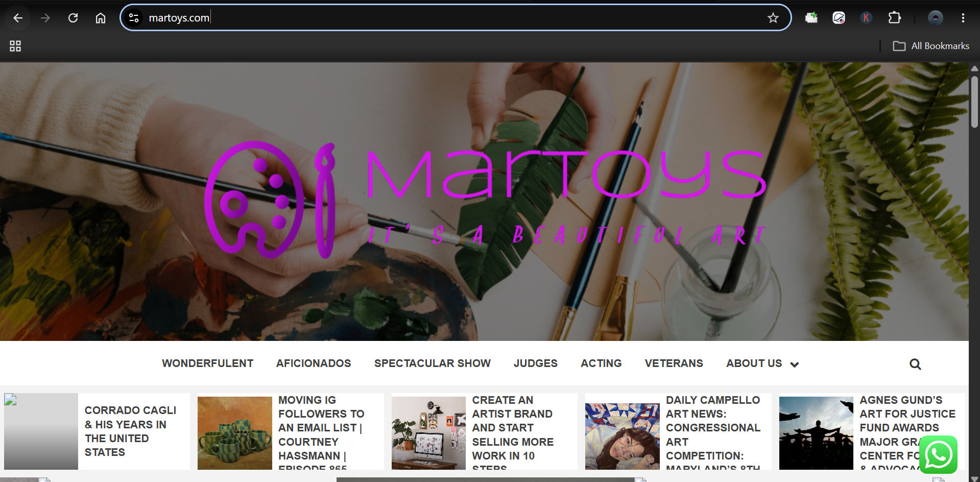Open the green extension icon in toolbar
Screen dimensions: 980x482
click(811, 18)
